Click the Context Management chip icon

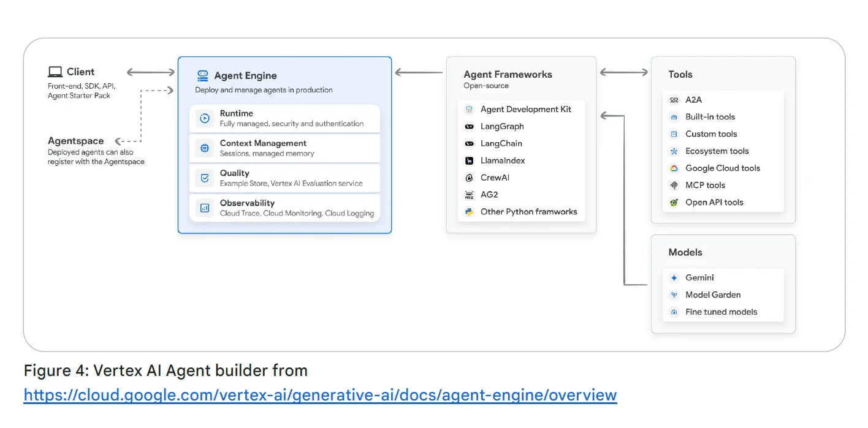point(205,148)
